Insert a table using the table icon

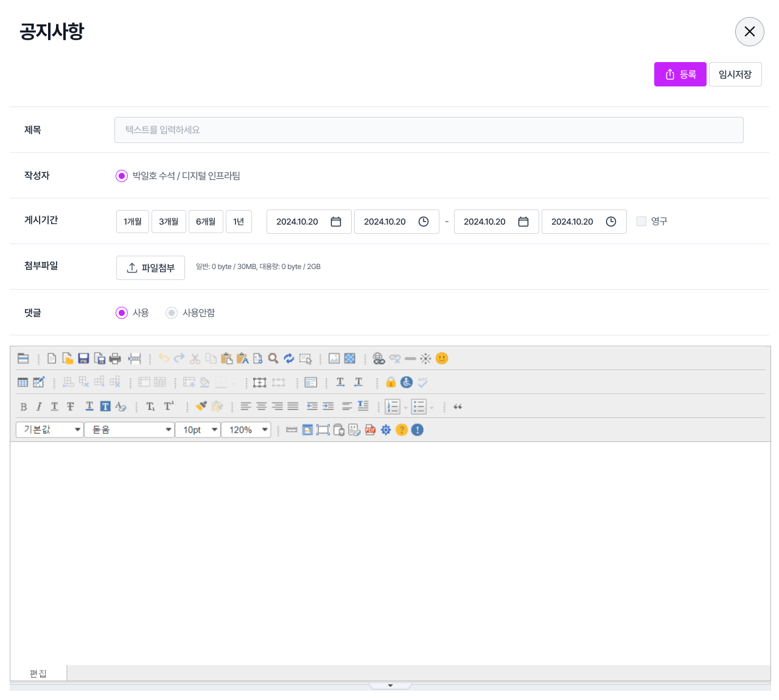23,382
